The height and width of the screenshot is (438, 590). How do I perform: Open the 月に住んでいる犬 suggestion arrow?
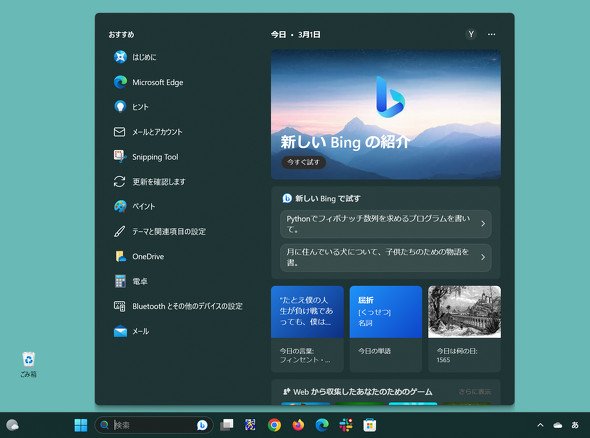click(483, 257)
